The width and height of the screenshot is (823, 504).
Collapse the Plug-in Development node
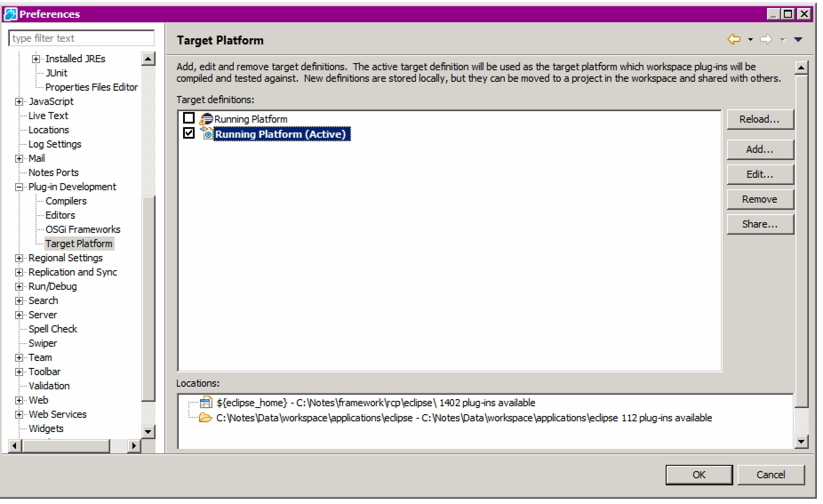[19, 187]
